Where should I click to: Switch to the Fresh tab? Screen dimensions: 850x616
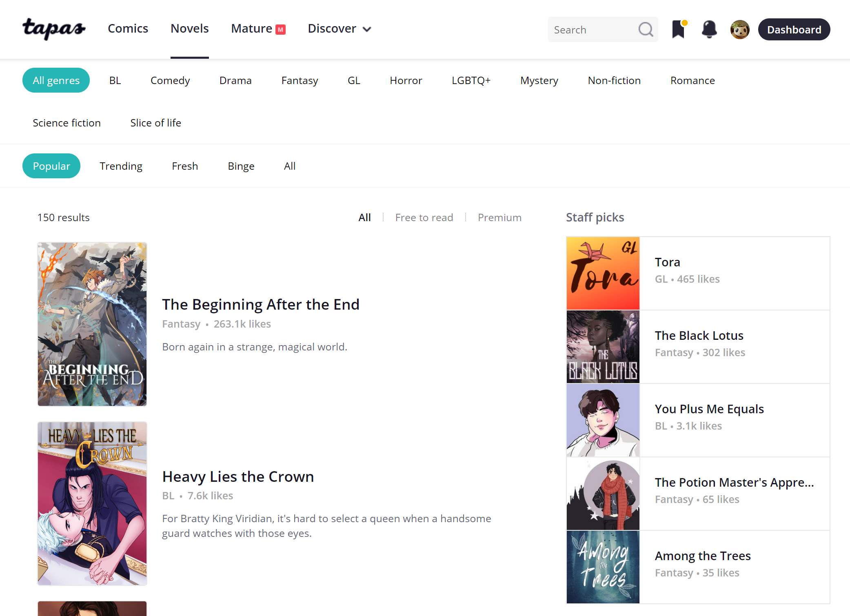(x=185, y=166)
